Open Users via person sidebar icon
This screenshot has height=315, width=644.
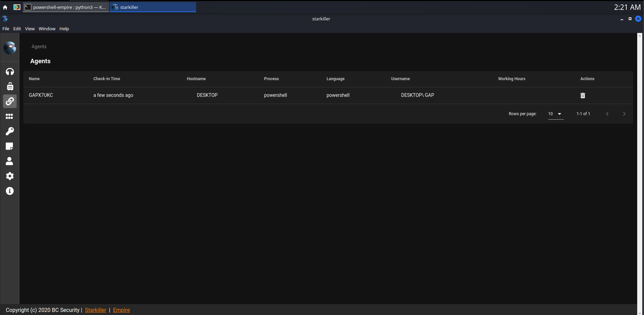(10, 161)
